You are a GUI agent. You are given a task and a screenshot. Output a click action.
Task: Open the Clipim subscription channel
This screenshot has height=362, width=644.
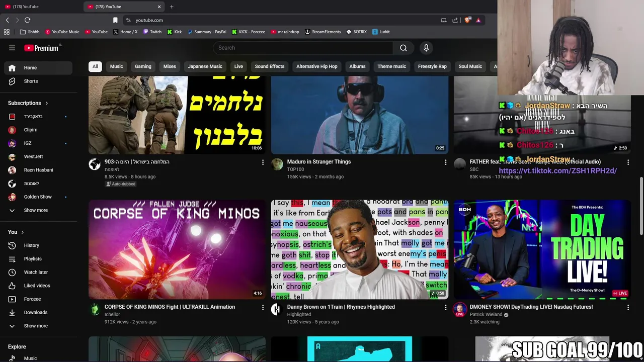coord(39,130)
